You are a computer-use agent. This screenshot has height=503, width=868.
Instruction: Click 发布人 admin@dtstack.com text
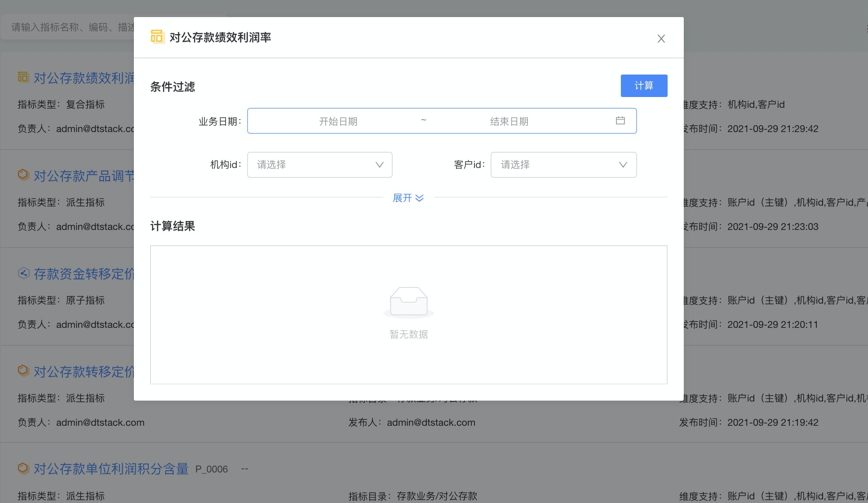[412, 423]
